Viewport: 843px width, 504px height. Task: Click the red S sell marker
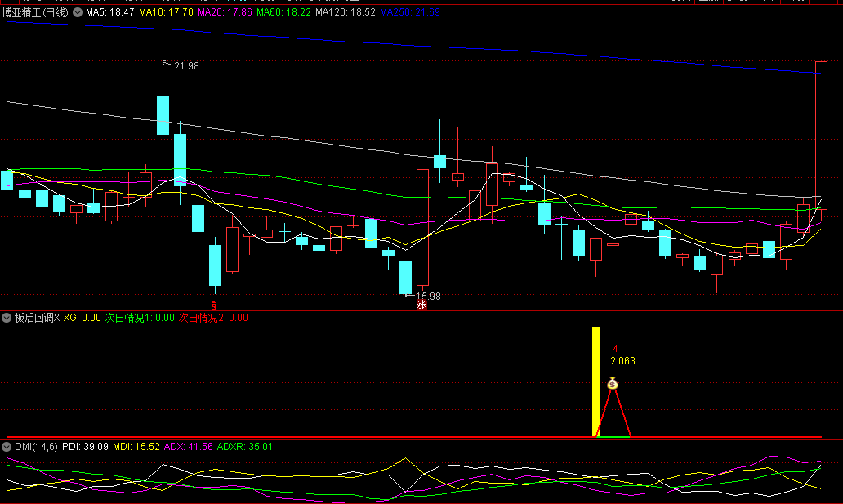point(214,306)
